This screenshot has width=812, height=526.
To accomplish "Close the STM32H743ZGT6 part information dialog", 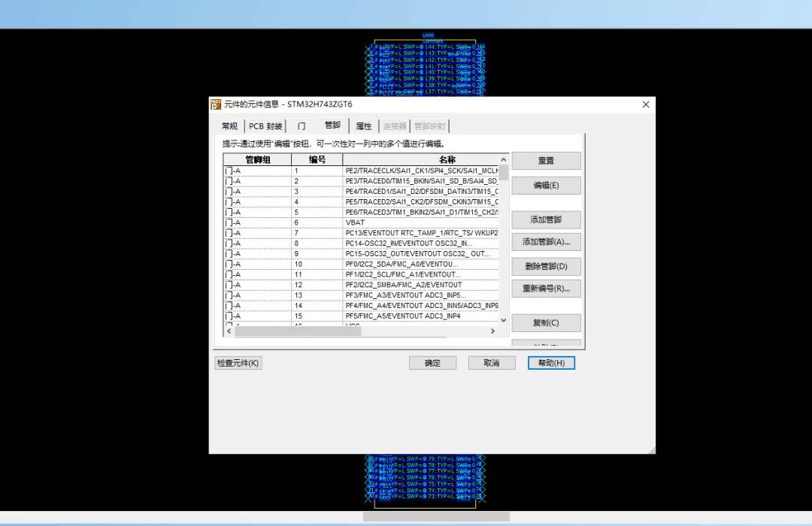I will 646,104.
